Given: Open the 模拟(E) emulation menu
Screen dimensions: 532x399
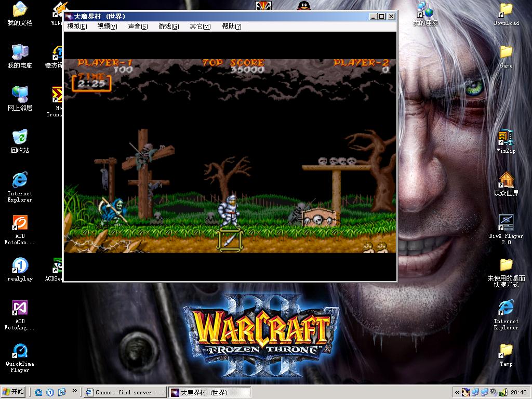Looking at the screenshot, I should pos(77,26).
